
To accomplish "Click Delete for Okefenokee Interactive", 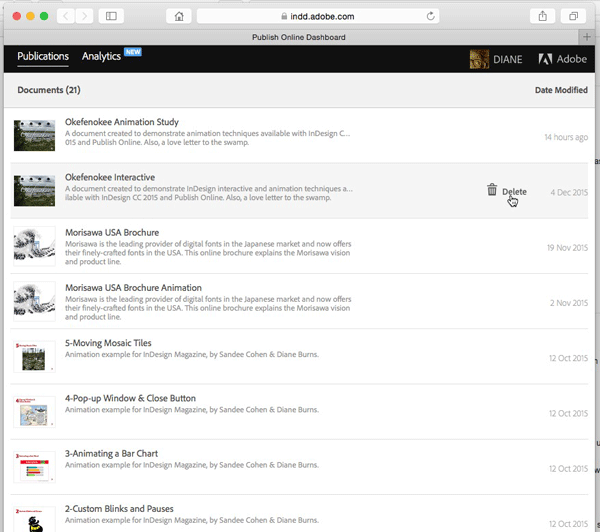I will point(514,191).
